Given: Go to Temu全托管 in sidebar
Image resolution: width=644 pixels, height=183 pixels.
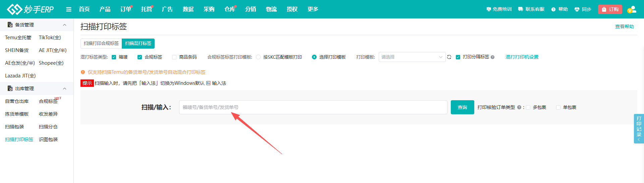Looking at the screenshot, I should coord(18,38).
